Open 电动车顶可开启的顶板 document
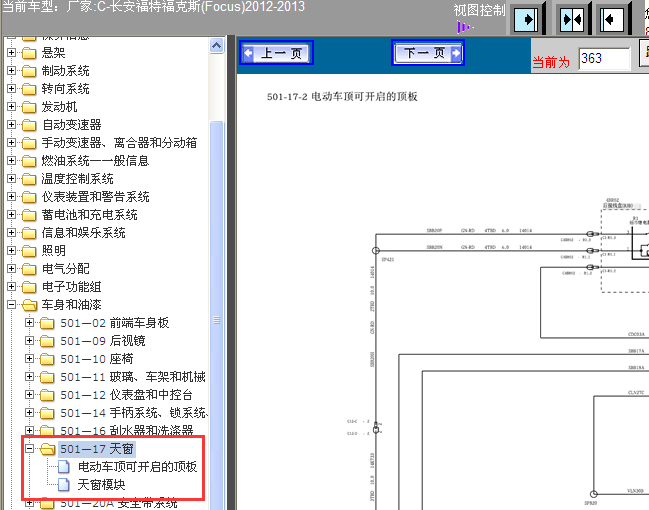 point(137,467)
